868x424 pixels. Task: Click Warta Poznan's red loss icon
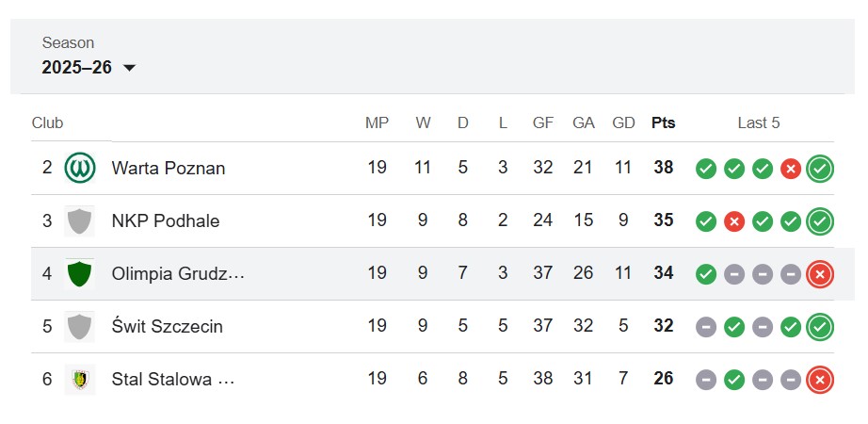pyautogui.click(x=791, y=169)
